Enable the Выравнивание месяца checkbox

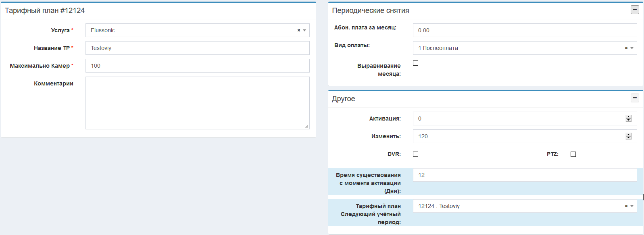coord(416,63)
